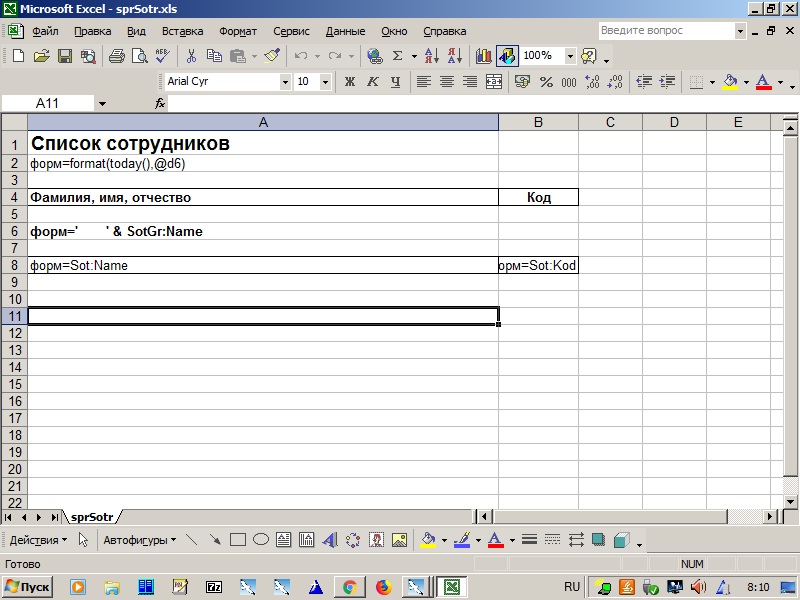Viewport: 800px width, 600px height.
Task: Open the Действия drawing menu button
Action: click(38, 540)
